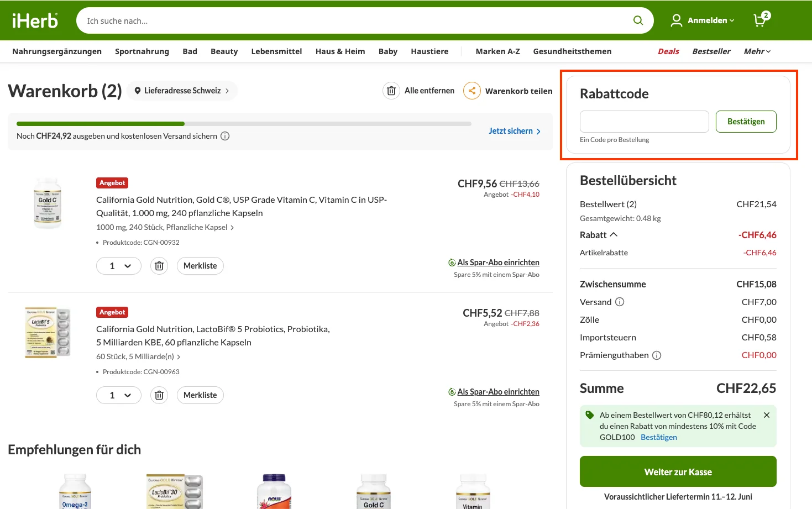Add LactoBif 5 item to Merkliste
Screen dimensions: 812x509
click(200, 395)
